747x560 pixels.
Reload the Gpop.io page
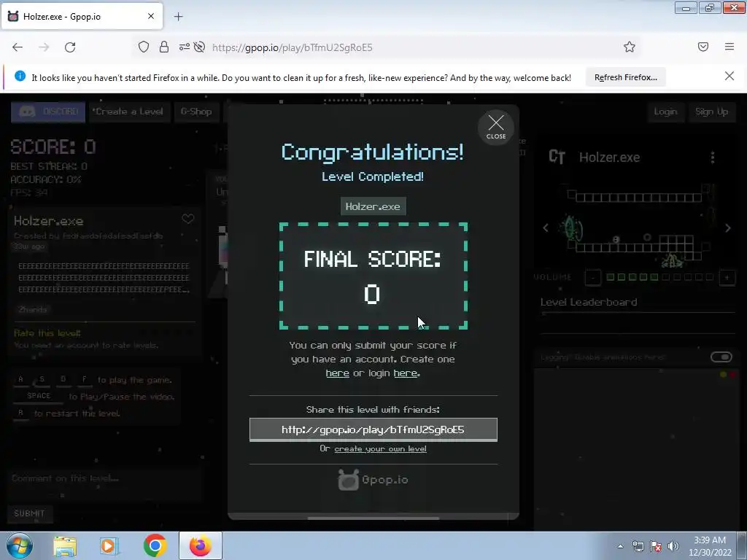(70, 47)
